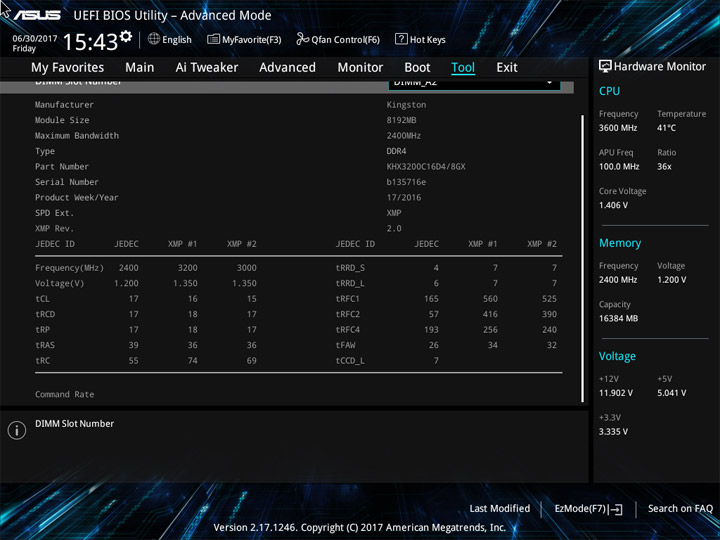
Task: Click the ASUS logo
Action: coord(37,15)
